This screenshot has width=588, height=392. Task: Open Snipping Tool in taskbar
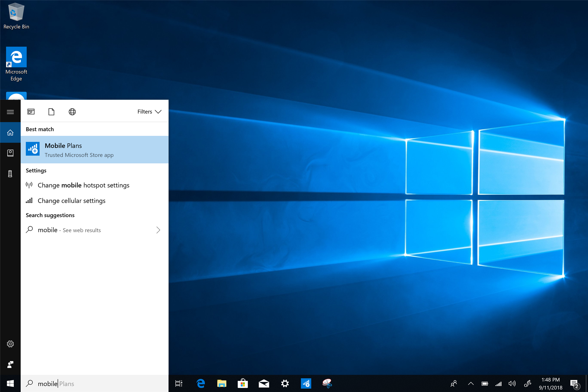point(327,384)
